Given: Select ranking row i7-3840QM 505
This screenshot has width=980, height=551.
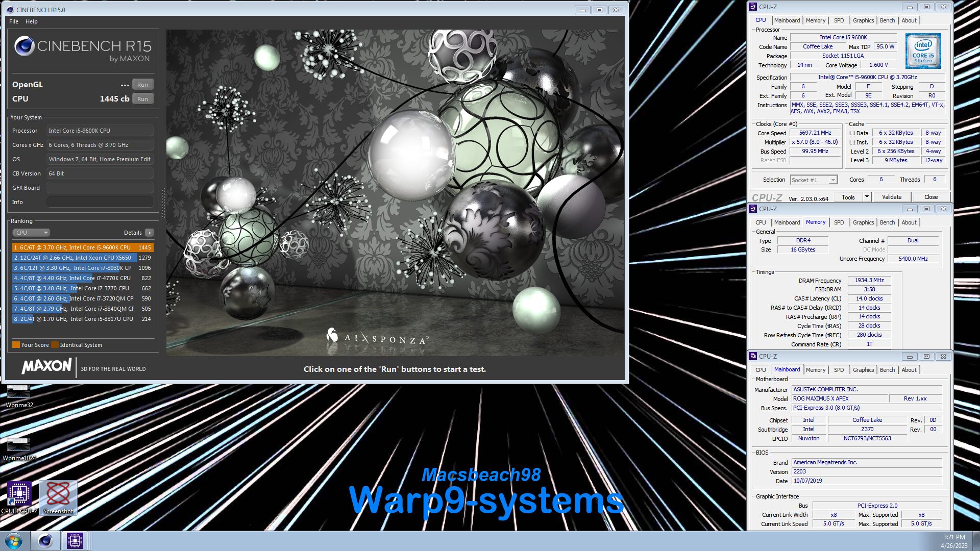Looking at the screenshot, I should 83,309.
